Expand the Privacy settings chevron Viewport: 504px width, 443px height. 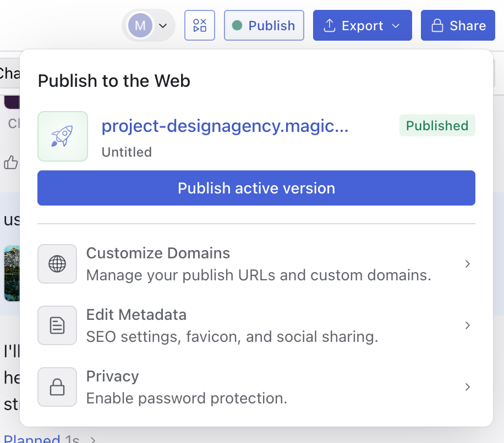tap(468, 387)
